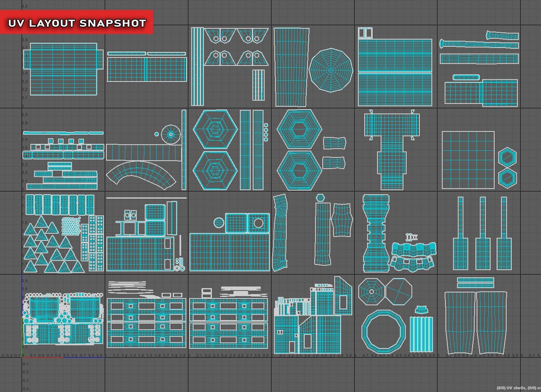Click the "(8/0) UV shells" status text
The height and width of the screenshot is (392, 541).
coord(511,388)
